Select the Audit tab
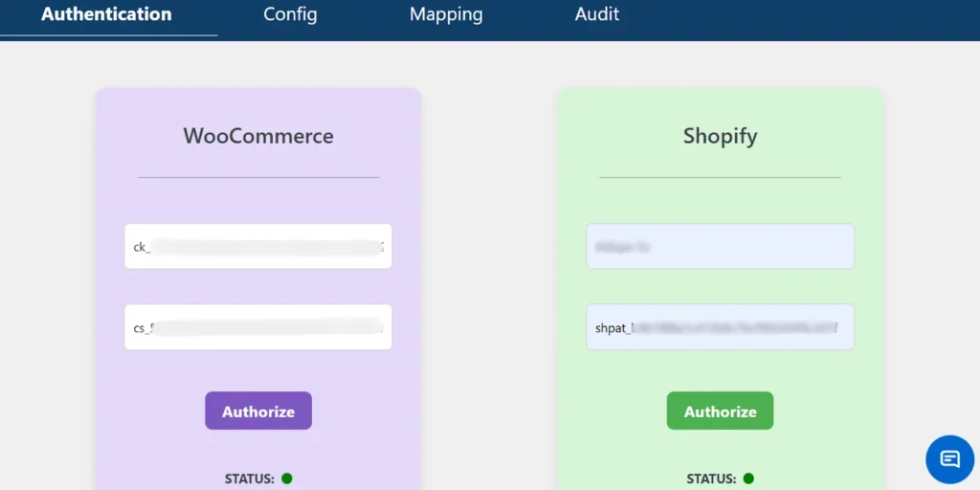The image size is (980, 490). point(596,14)
